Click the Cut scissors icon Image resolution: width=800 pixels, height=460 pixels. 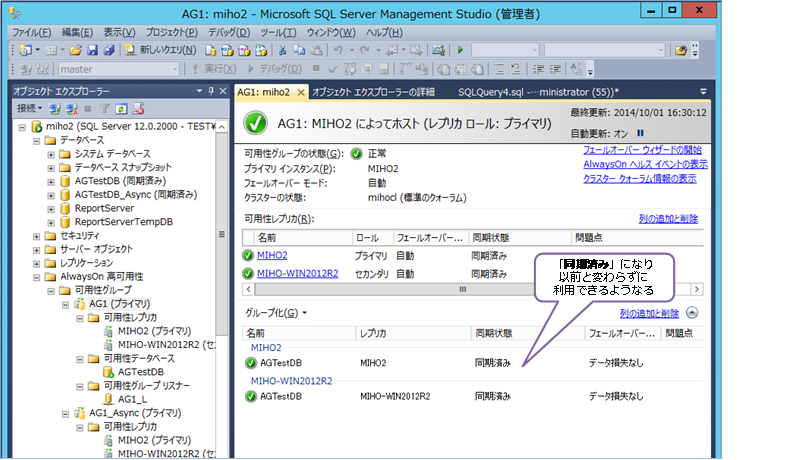click(x=282, y=50)
